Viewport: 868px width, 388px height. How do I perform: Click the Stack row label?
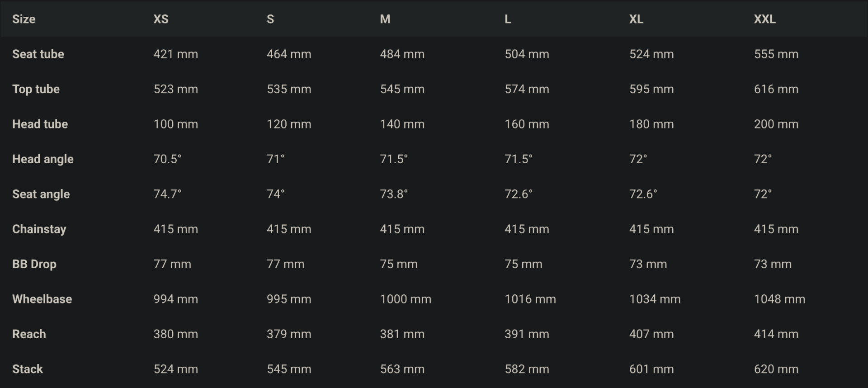tap(28, 369)
